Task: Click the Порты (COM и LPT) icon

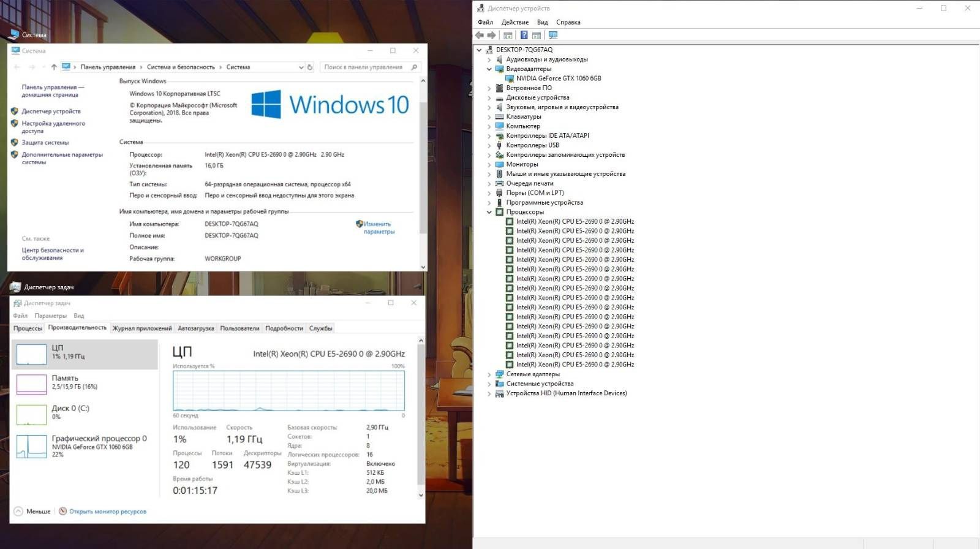Action: [x=499, y=193]
